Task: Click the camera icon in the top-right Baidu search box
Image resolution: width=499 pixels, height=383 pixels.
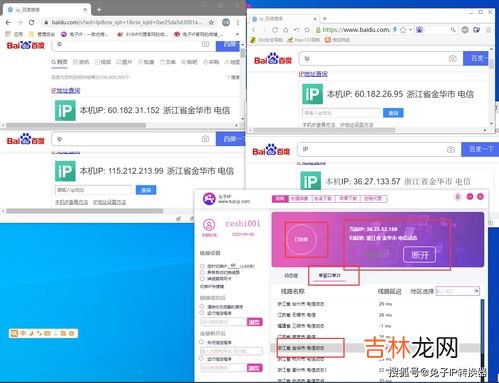Action: 452,59
